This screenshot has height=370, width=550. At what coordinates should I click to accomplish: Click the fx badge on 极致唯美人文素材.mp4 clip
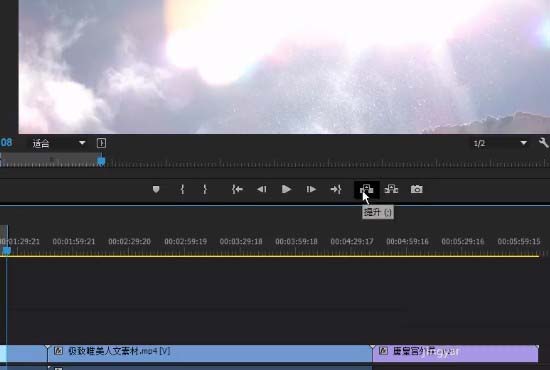(x=58, y=351)
